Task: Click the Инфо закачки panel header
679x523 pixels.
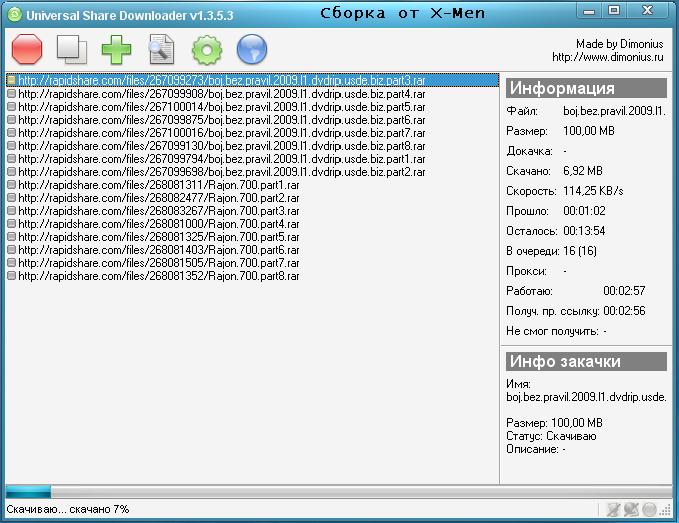Action: click(586, 361)
